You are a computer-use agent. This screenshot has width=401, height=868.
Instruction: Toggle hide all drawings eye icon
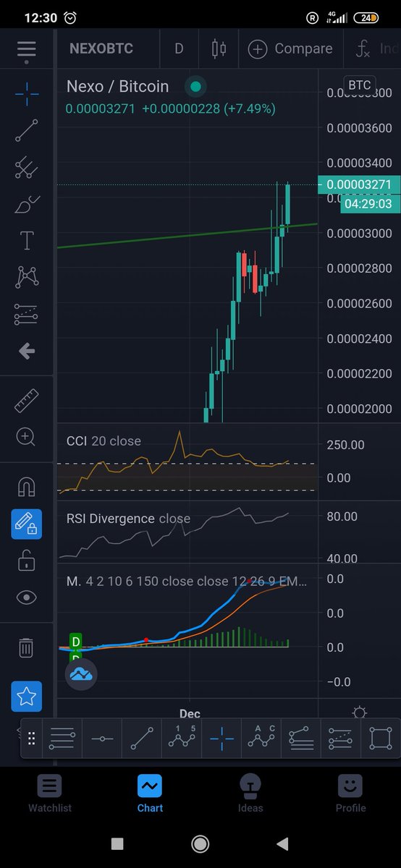pos(27,597)
